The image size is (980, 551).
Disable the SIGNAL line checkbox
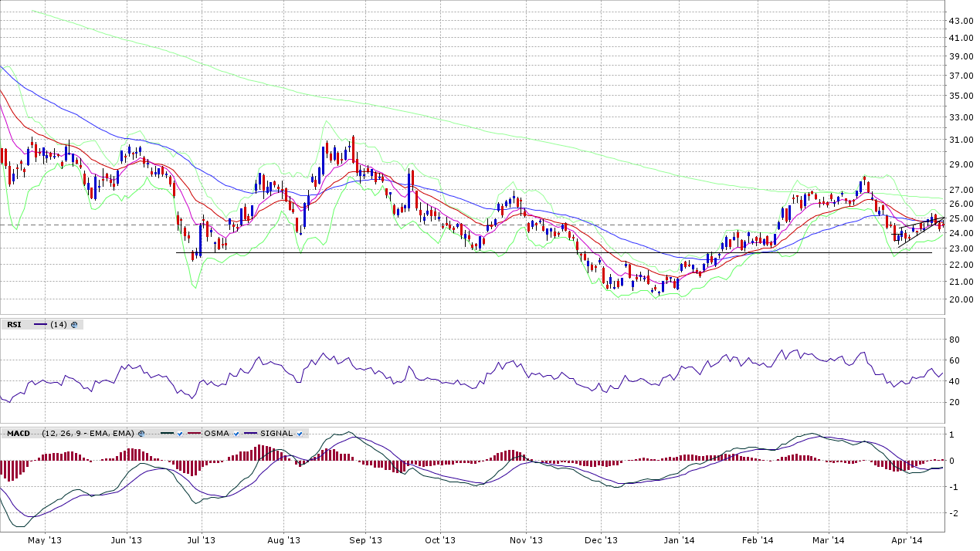click(299, 434)
